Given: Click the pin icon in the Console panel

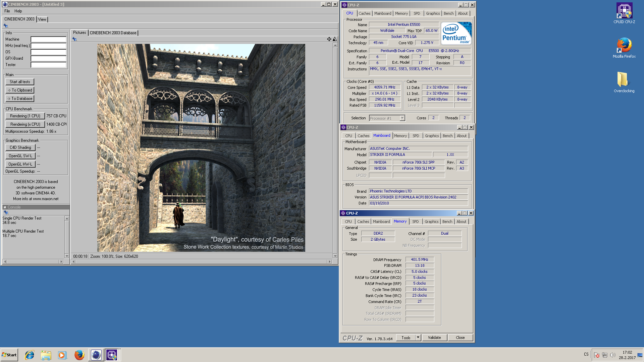Looking at the screenshot, I should (6, 213).
